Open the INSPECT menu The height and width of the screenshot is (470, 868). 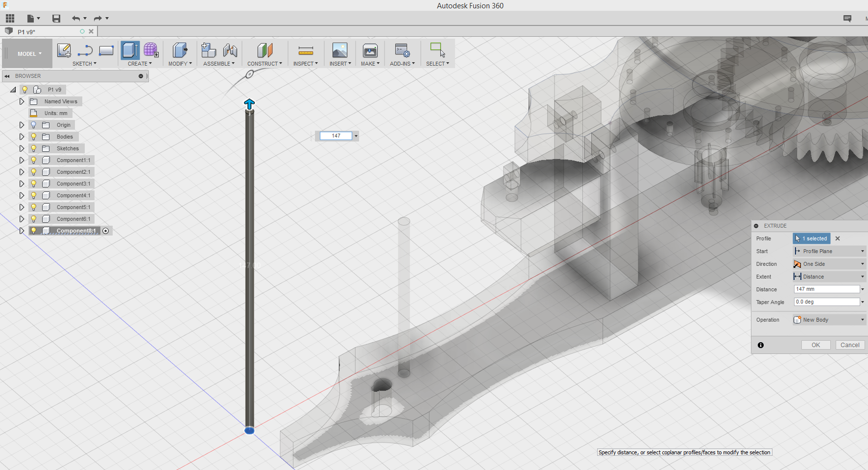pos(306,64)
